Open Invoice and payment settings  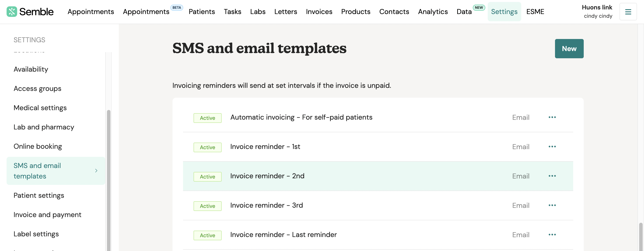(48, 215)
